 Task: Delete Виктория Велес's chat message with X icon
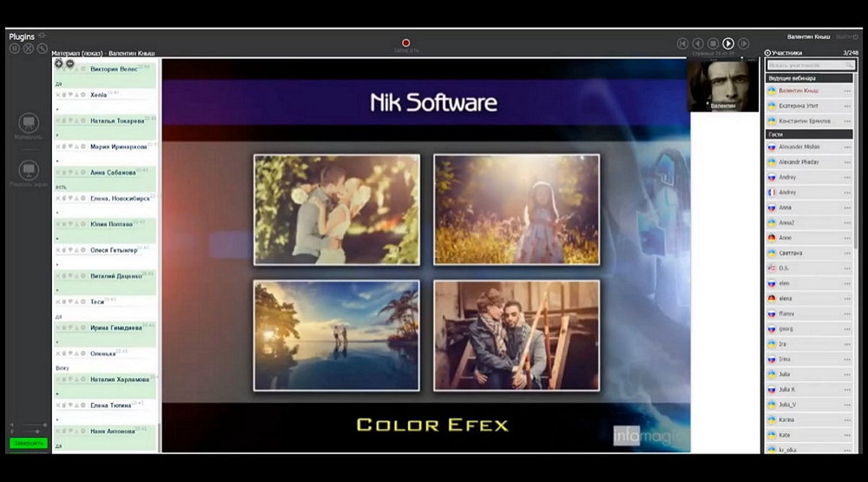pyautogui.click(x=57, y=69)
